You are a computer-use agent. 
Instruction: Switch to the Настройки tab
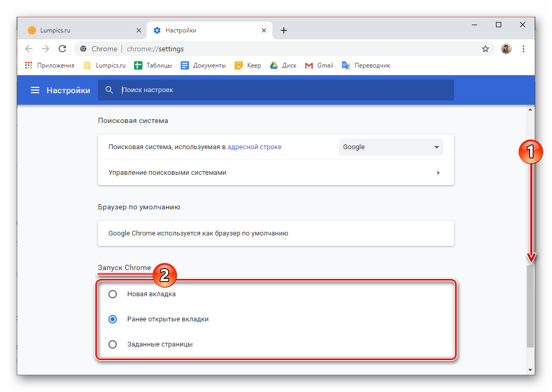(x=209, y=30)
